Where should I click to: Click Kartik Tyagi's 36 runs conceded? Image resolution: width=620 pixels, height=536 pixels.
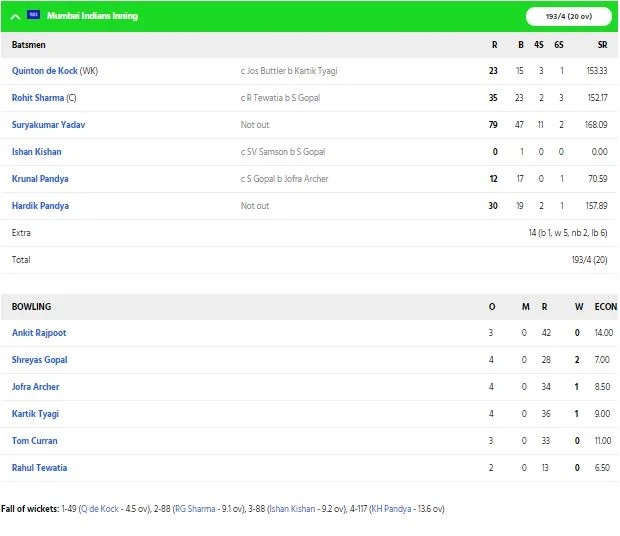[x=546, y=414]
